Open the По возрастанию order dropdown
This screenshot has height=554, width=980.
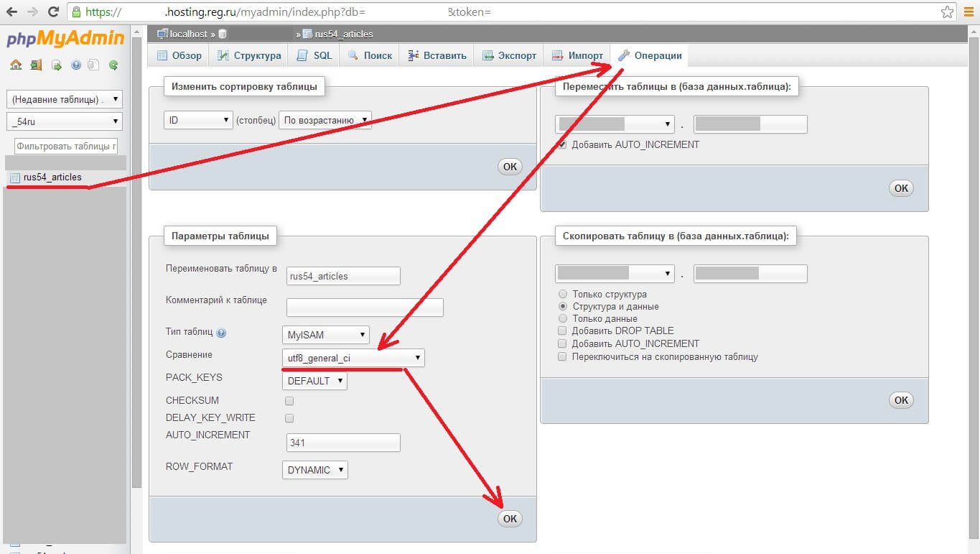click(325, 120)
